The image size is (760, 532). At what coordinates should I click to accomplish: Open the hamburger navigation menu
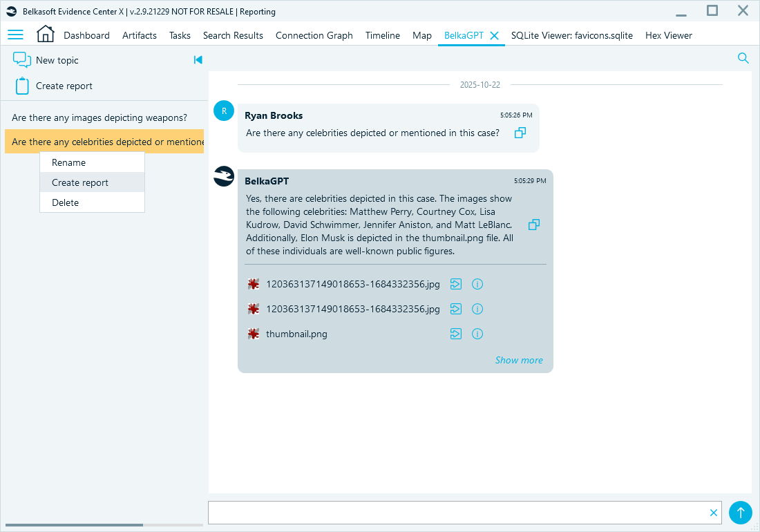(x=15, y=35)
